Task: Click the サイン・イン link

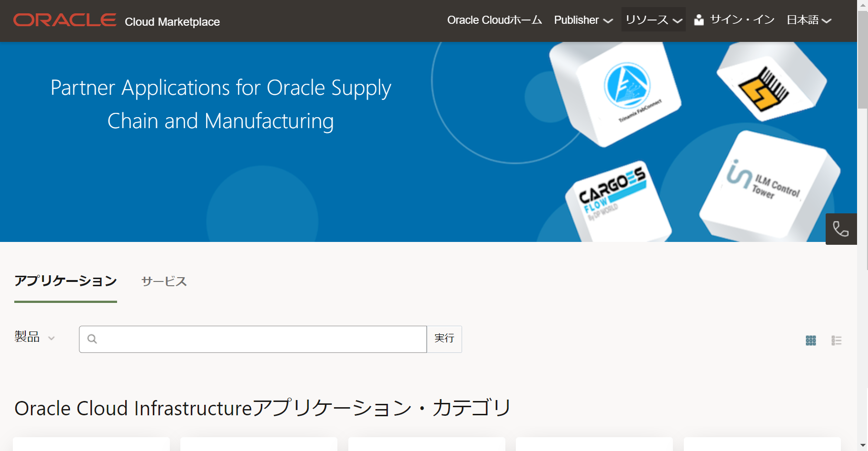Action: click(741, 20)
